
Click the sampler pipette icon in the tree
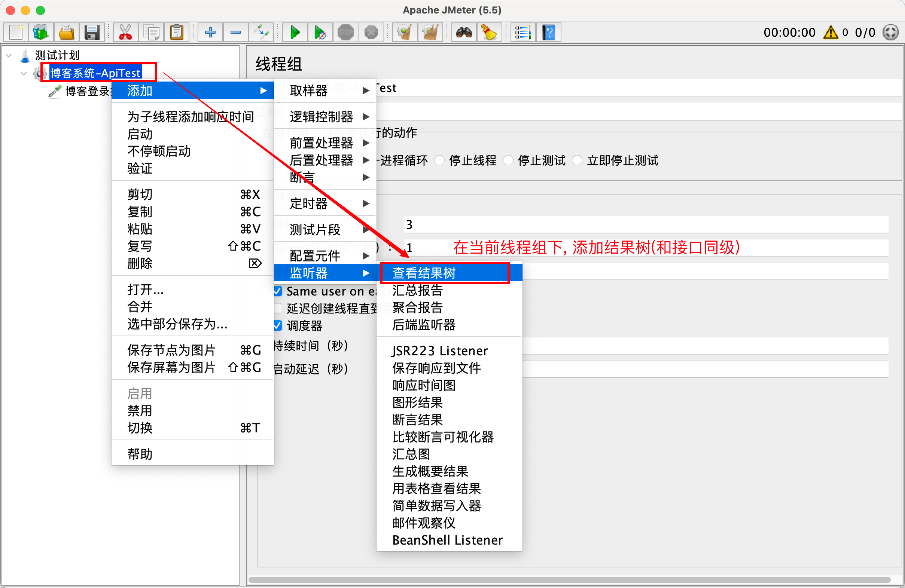tap(55, 91)
